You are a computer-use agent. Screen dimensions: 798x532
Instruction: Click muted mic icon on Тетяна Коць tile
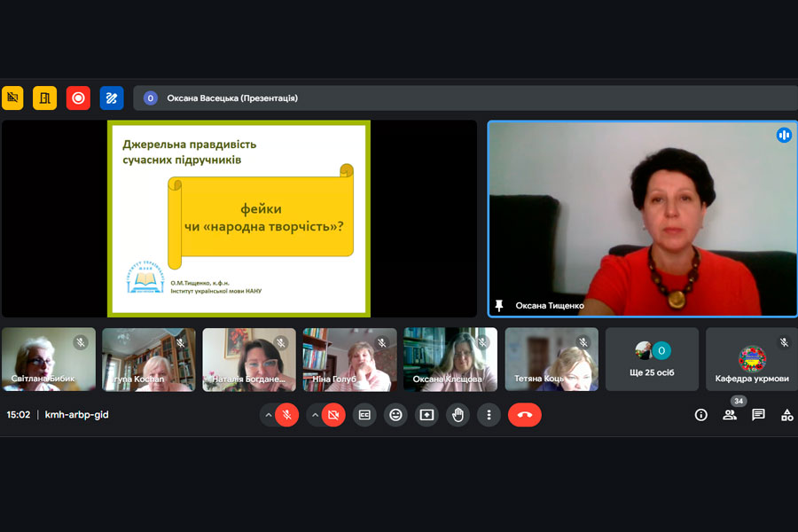[583, 342]
